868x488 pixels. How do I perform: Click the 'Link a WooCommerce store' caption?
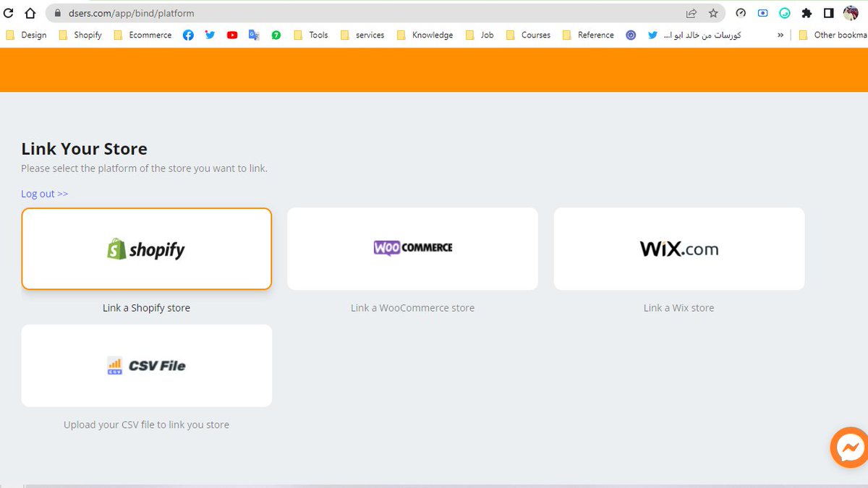(x=413, y=308)
